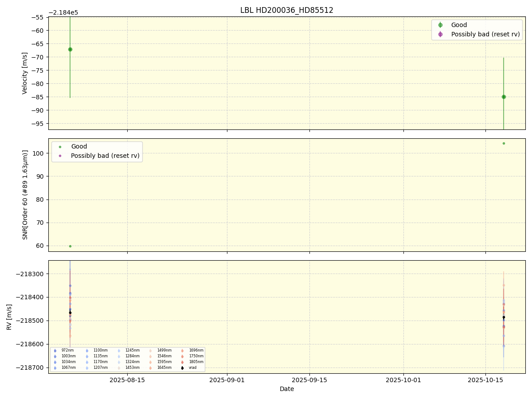The height and width of the screenshot is (399, 532).
Task: Click the 2025-10-01 date tick label
Action: 403,380
